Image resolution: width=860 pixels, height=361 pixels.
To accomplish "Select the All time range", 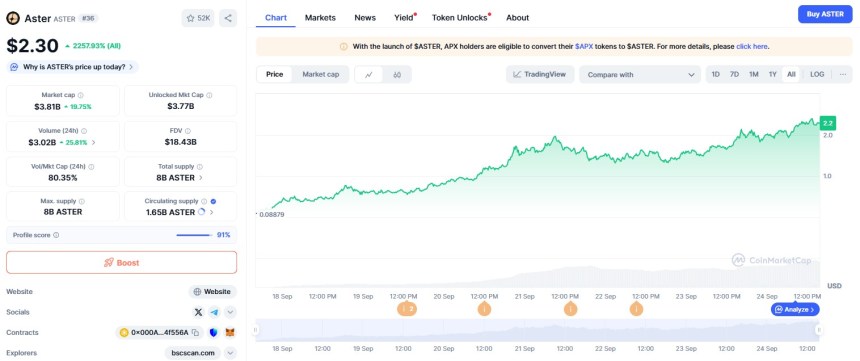I will click(791, 75).
